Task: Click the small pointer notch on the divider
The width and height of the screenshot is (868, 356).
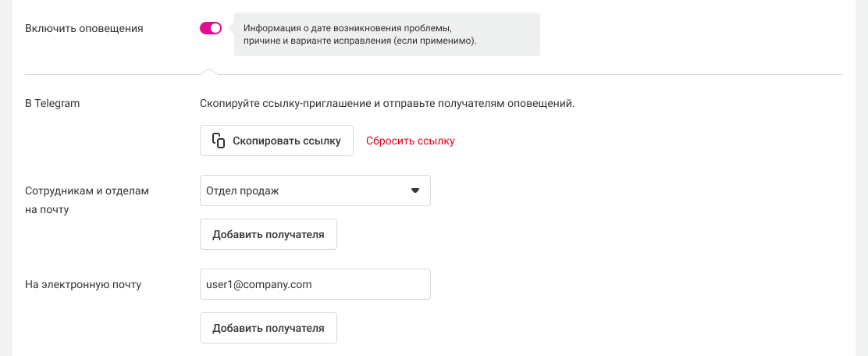Action: click(x=208, y=71)
